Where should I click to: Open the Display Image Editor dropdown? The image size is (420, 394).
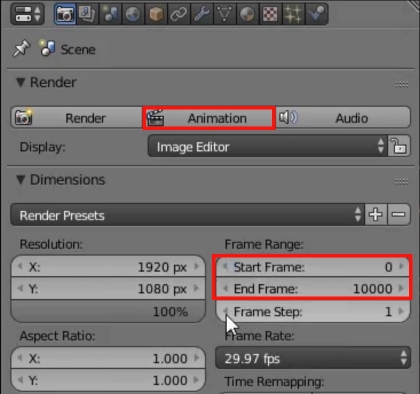[x=268, y=146]
